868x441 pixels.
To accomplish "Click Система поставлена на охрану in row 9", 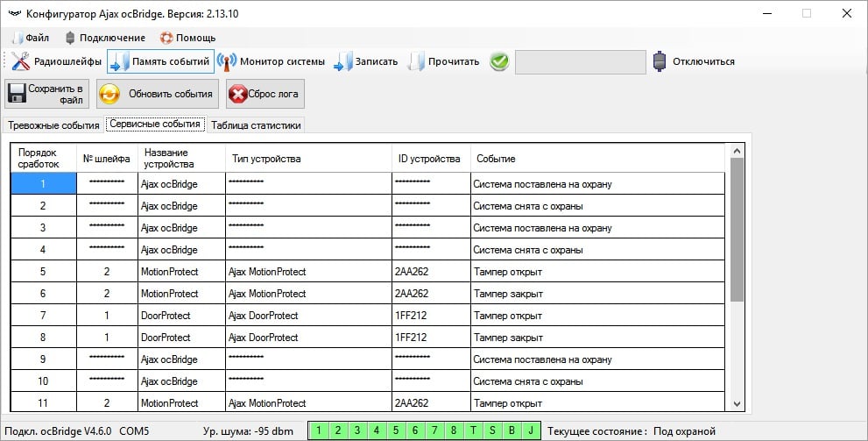I will (x=597, y=359).
